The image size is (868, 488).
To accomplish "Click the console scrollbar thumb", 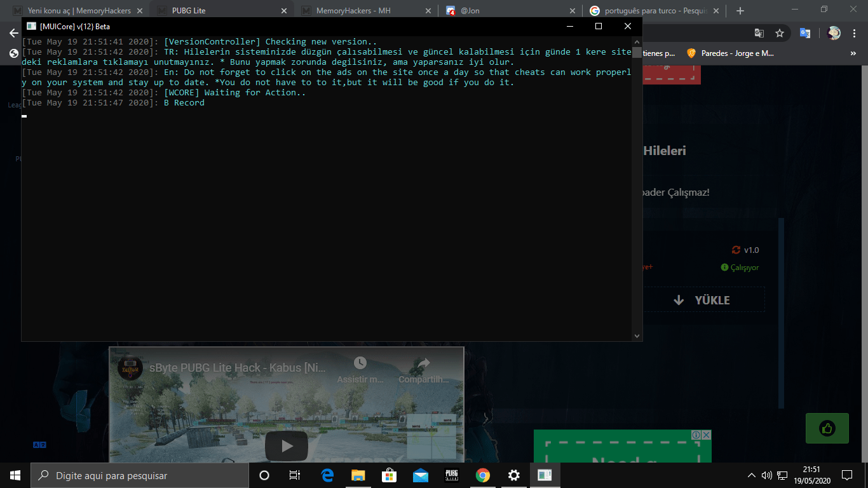I will click(x=637, y=52).
